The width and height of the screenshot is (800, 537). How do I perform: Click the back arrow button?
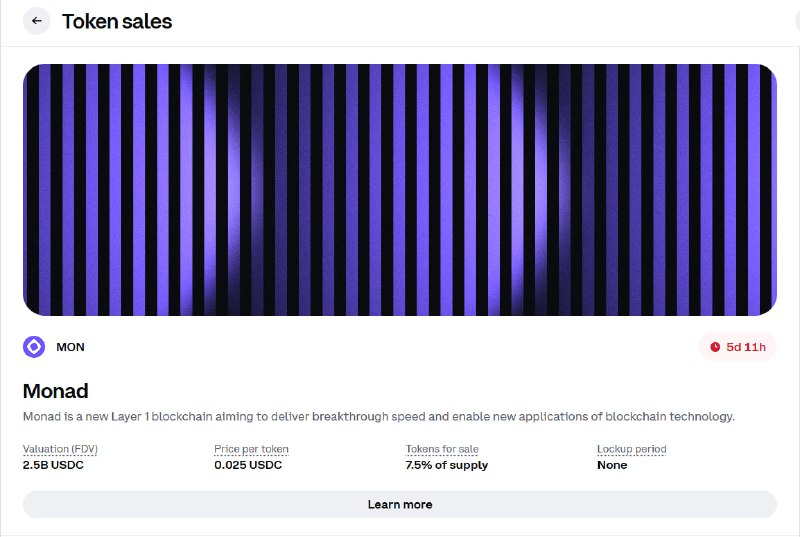tap(37, 21)
